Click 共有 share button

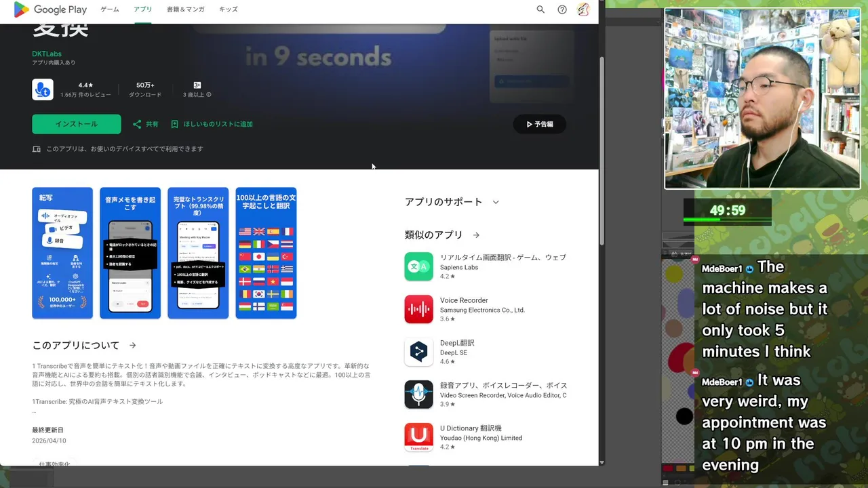(x=145, y=124)
